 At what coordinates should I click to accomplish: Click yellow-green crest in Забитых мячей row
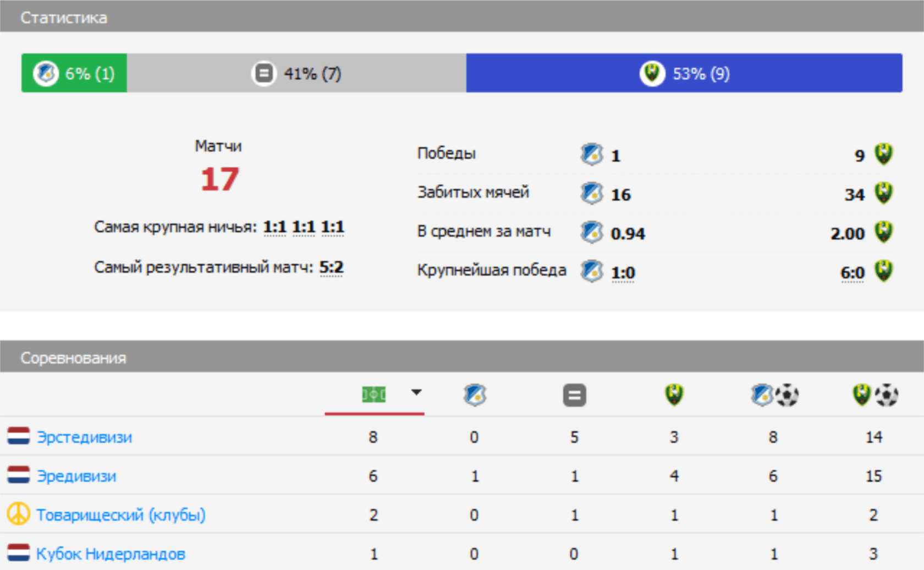884,193
